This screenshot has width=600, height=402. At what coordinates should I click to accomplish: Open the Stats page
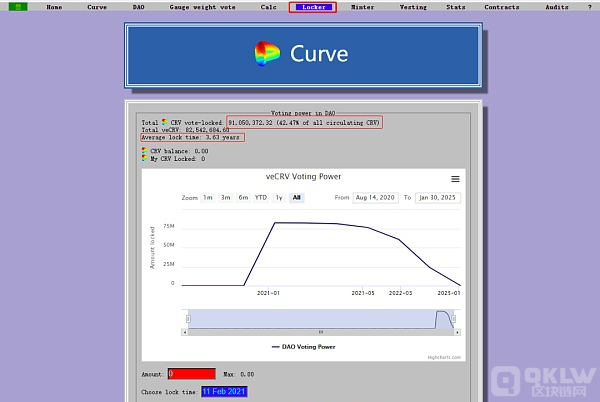click(x=455, y=7)
